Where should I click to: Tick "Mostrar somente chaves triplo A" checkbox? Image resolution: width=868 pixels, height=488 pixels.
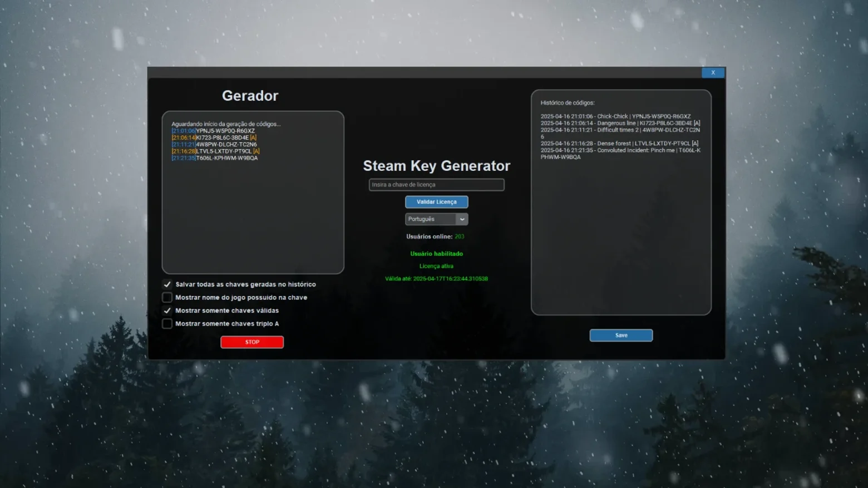pos(167,324)
